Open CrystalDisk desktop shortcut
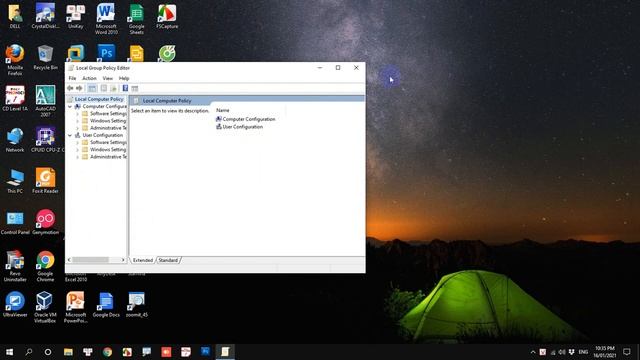Screen dimensions: 640x360 click(x=45, y=16)
